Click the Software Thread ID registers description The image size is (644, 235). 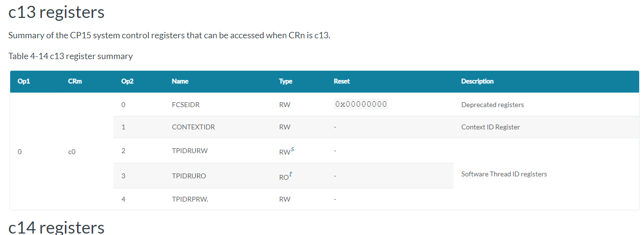[504, 174]
